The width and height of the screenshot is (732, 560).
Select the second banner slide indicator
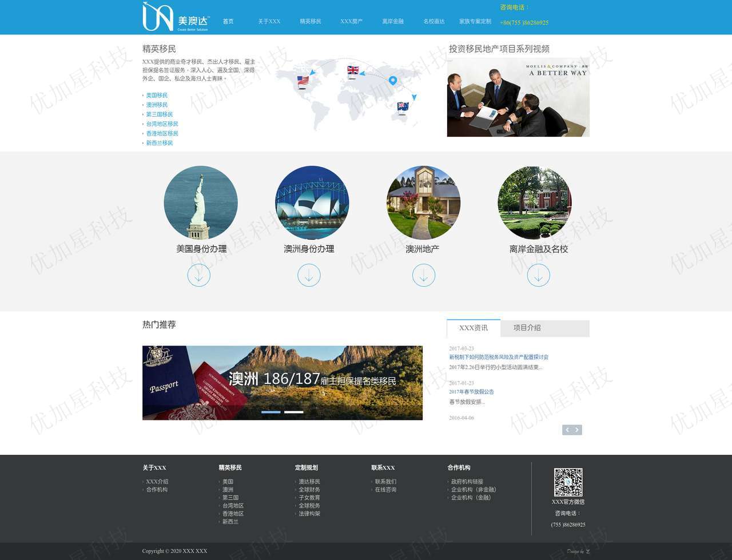(x=294, y=412)
